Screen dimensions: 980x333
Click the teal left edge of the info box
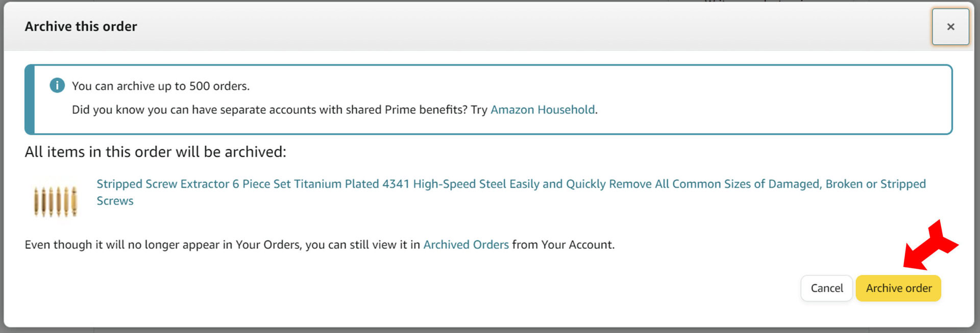pyautogui.click(x=30, y=100)
